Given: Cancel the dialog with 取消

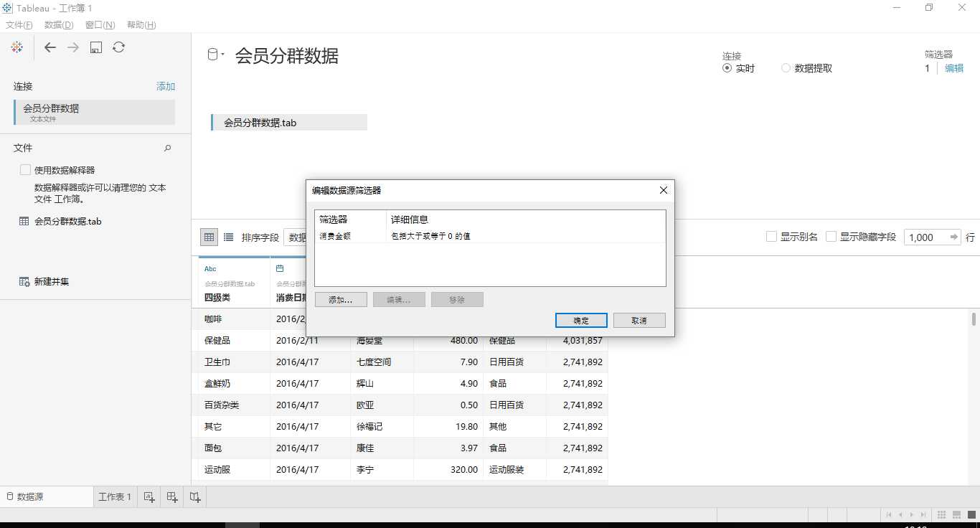Looking at the screenshot, I should click(639, 321).
